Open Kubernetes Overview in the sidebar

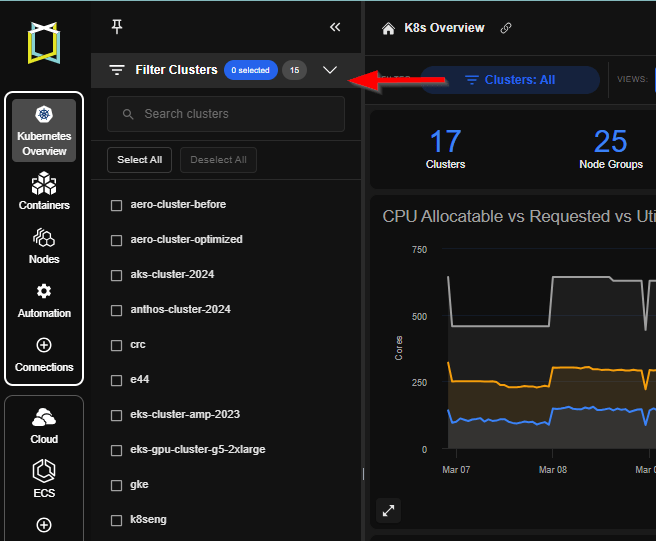(44, 131)
